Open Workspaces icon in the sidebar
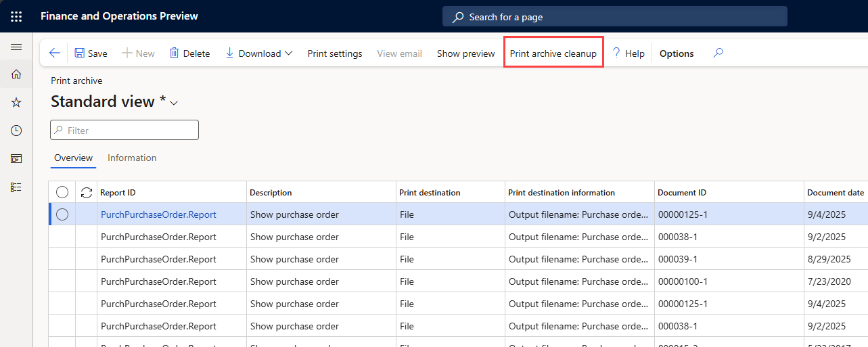Screen dimensions: 868x347 coord(16,159)
